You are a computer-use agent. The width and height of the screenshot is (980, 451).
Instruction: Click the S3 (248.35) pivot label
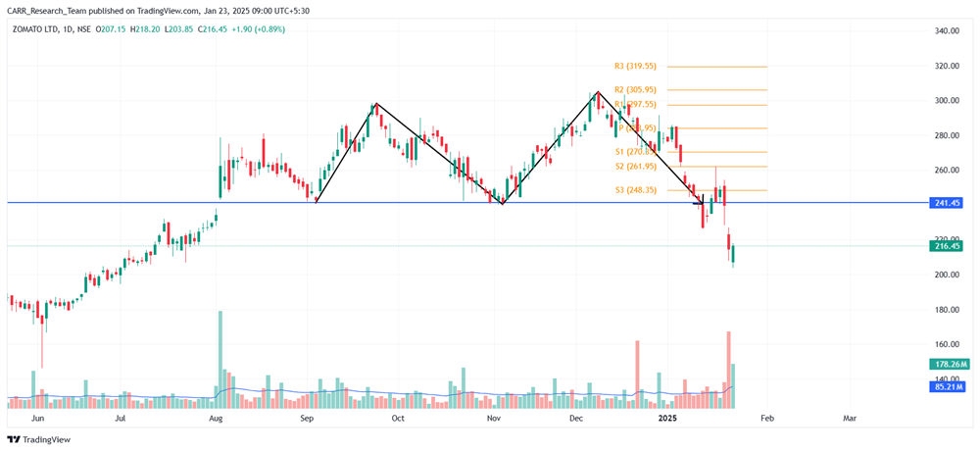pos(635,190)
